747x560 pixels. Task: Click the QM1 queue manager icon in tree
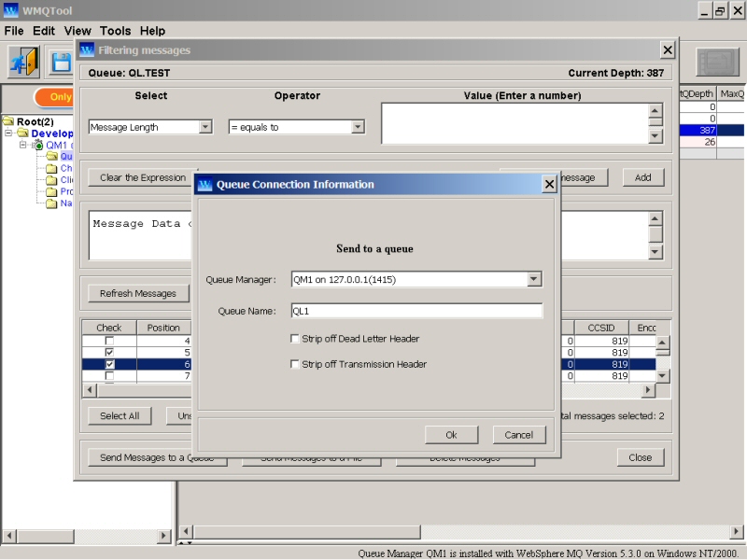coord(38,145)
